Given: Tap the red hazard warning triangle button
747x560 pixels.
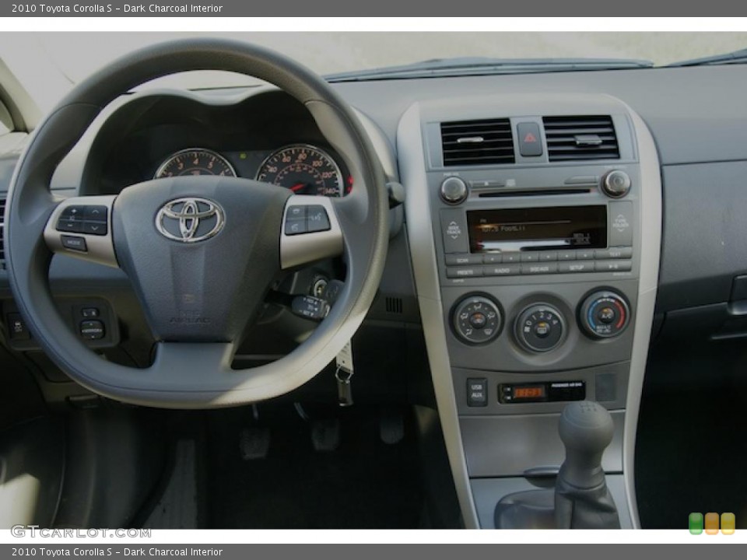Looking at the screenshot, I should click(x=530, y=138).
